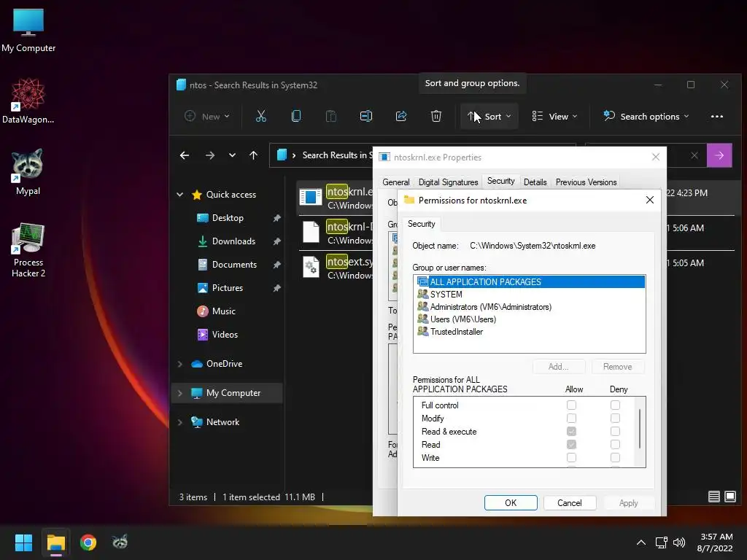Go forward with the right arrow in Explorer

tap(209, 155)
